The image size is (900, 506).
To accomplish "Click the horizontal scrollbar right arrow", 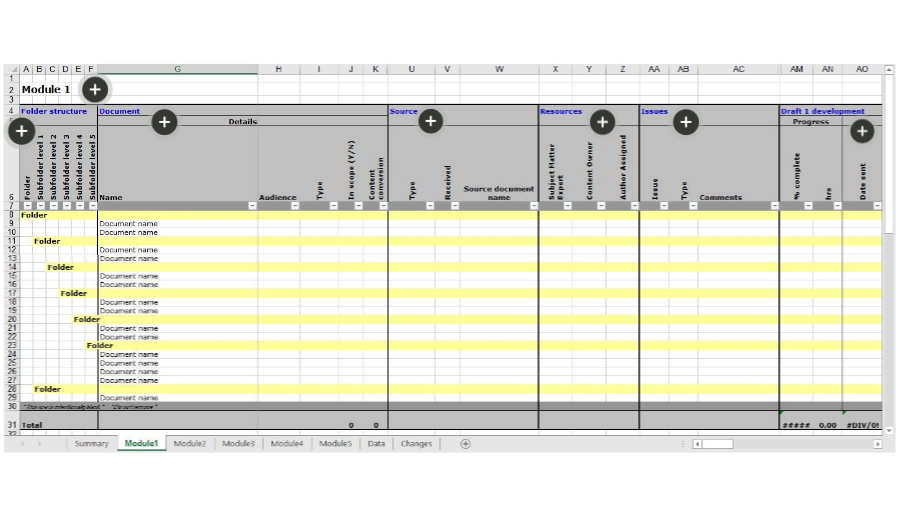I will coord(878,444).
